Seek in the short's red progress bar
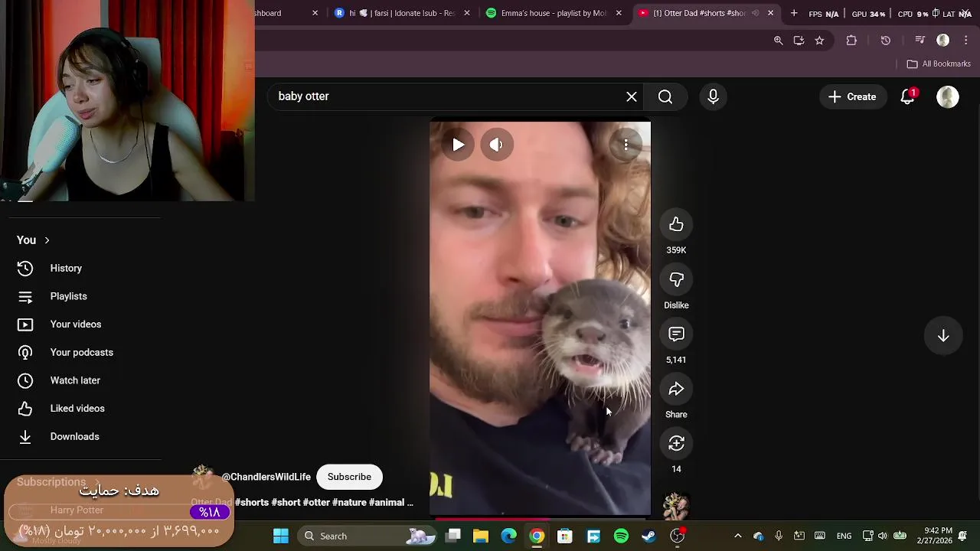980x551 pixels. point(540,518)
